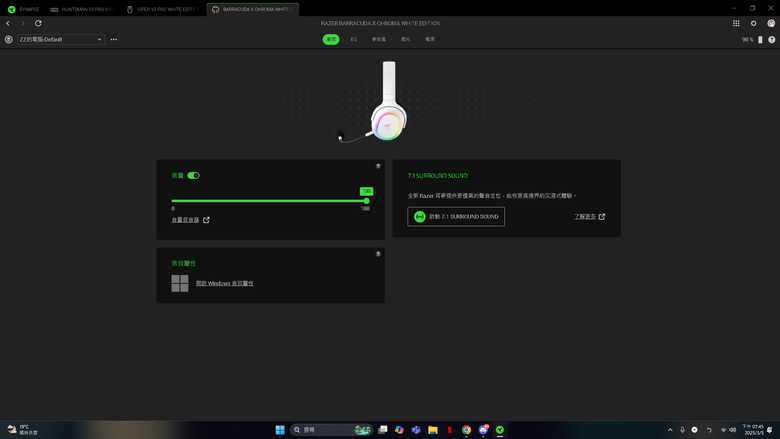Click the microphone icon in the system tray
This screenshot has width=780, height=439.
coord(682,430)
